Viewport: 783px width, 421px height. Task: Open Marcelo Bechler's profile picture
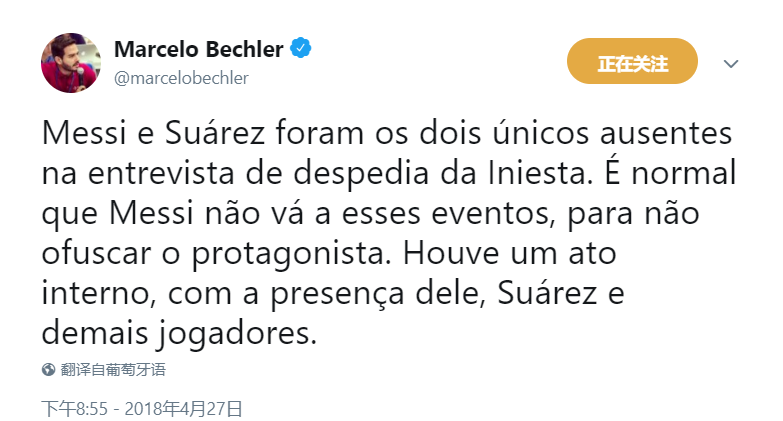click(x=71, y=63)
